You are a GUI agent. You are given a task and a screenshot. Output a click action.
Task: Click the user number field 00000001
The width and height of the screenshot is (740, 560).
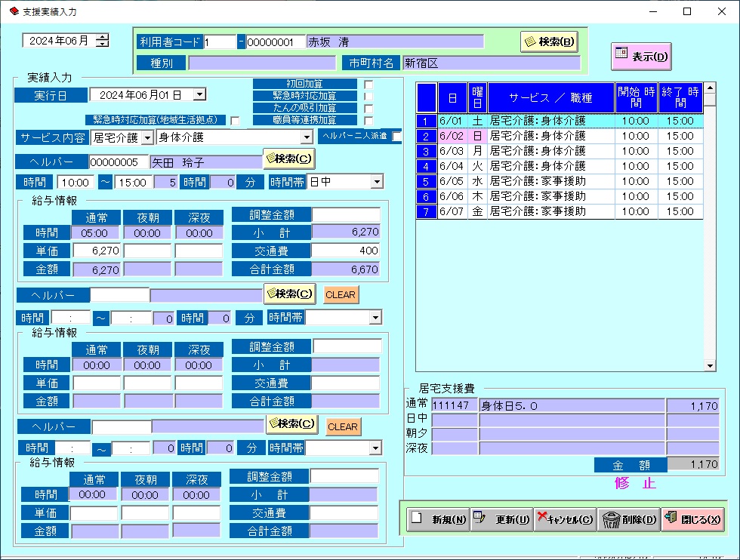tap(276, 42)
